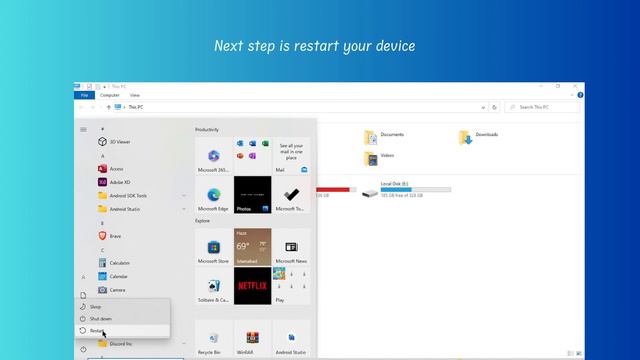This screenshot has height=360, width=640.
Task: Refresh the File Explorer location
Action: (x=494, y=107)
